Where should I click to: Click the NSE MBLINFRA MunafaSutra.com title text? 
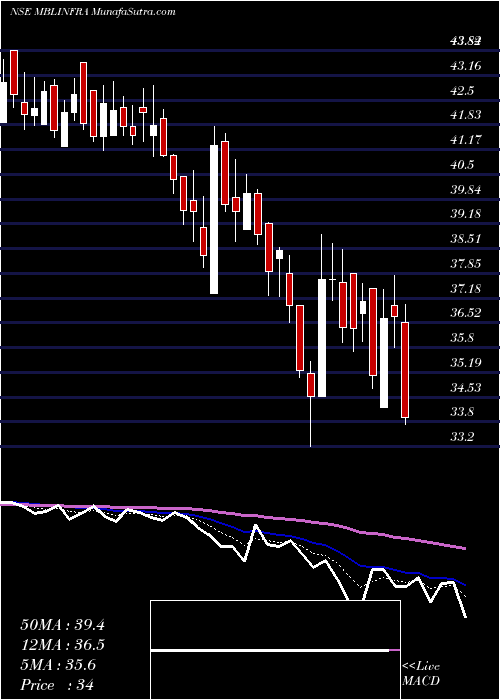(x=93, y=12)
